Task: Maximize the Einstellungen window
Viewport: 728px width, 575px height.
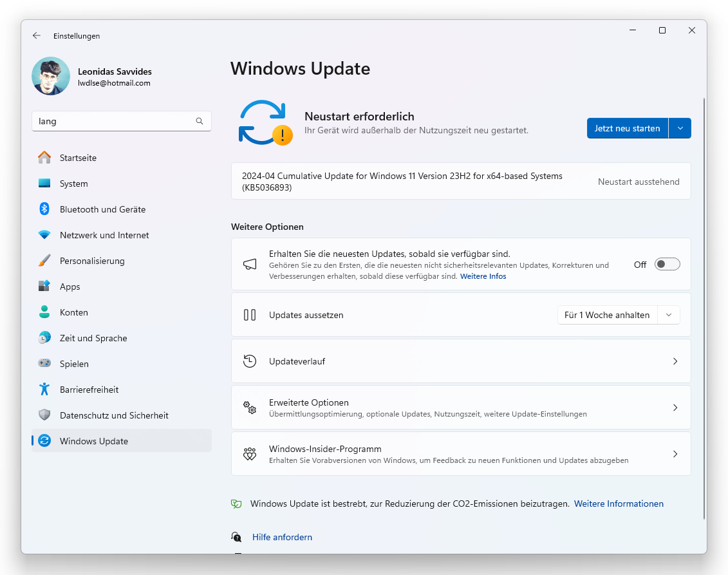Action: (x=662, y=30)
